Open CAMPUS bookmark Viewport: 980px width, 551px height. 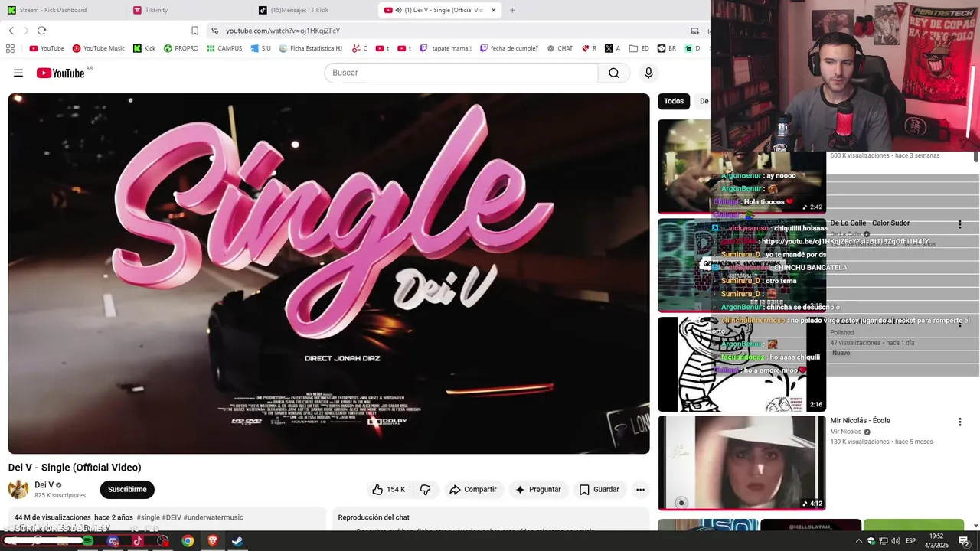224,48
